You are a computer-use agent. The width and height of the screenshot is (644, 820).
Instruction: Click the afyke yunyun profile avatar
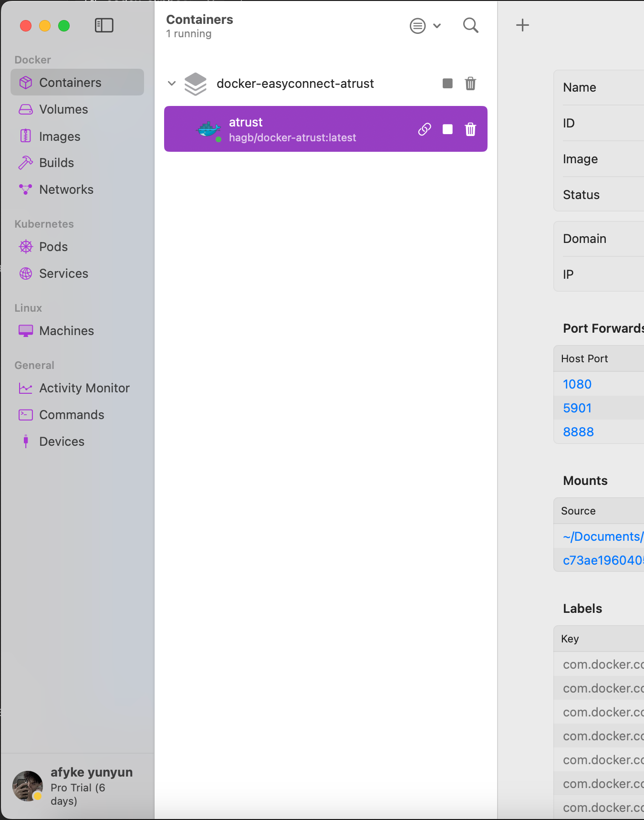[x=28, y=786]
